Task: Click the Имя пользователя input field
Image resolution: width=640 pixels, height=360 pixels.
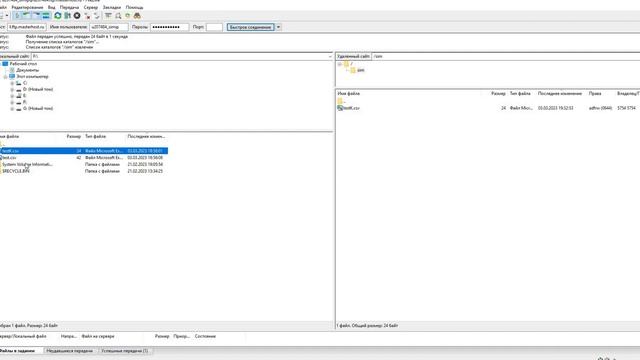Action: tap(109, 27)
